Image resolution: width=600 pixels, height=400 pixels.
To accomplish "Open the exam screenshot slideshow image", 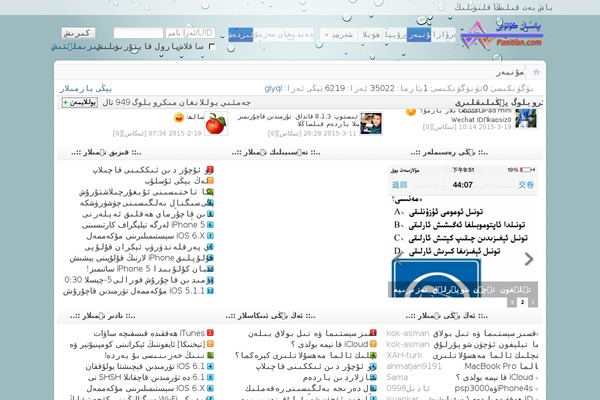I will pos(463,232).
